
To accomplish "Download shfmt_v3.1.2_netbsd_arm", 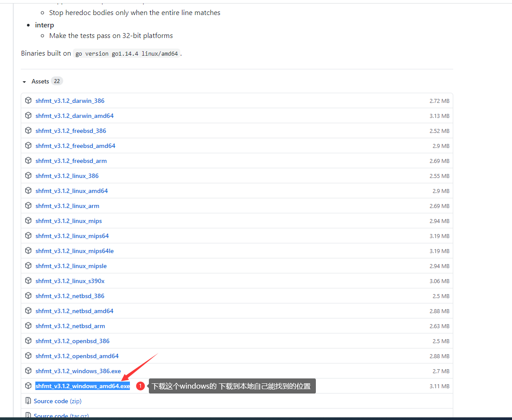I will (x=70, y=326).
